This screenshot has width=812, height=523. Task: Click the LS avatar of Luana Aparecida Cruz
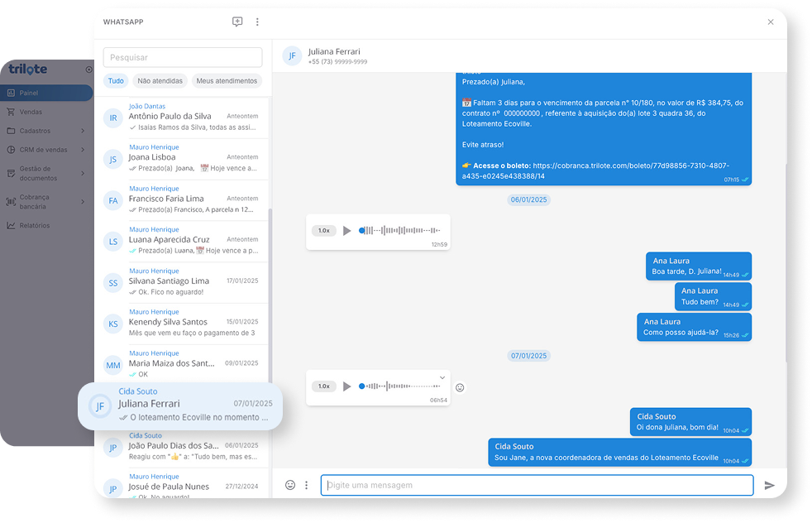point(113,242)
